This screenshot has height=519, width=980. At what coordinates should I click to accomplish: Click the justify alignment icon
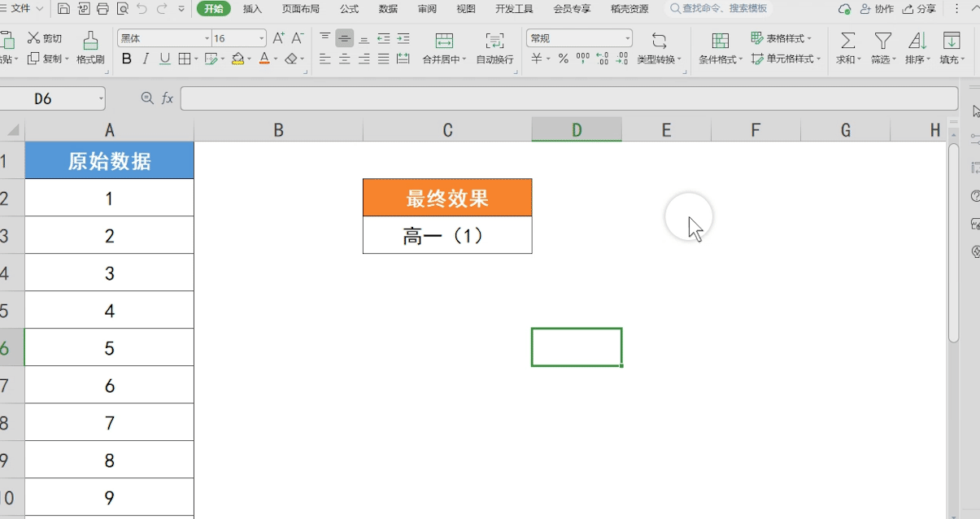(384, 59)
